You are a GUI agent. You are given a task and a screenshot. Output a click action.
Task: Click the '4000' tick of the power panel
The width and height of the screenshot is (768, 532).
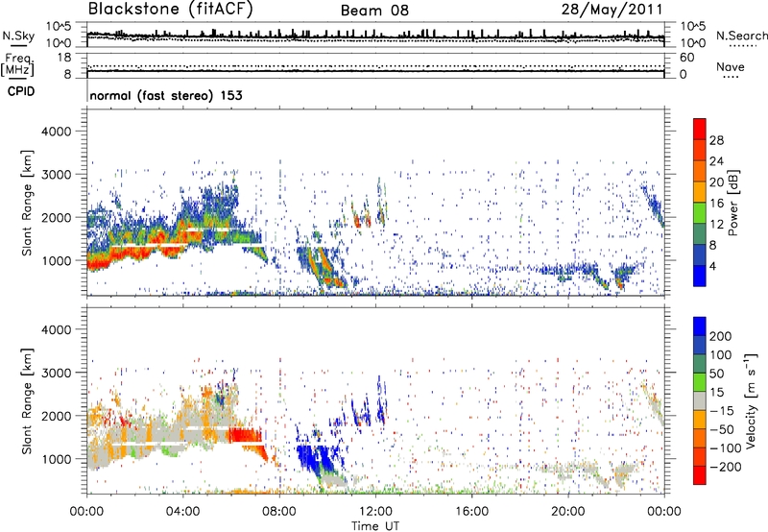[56, 132]
